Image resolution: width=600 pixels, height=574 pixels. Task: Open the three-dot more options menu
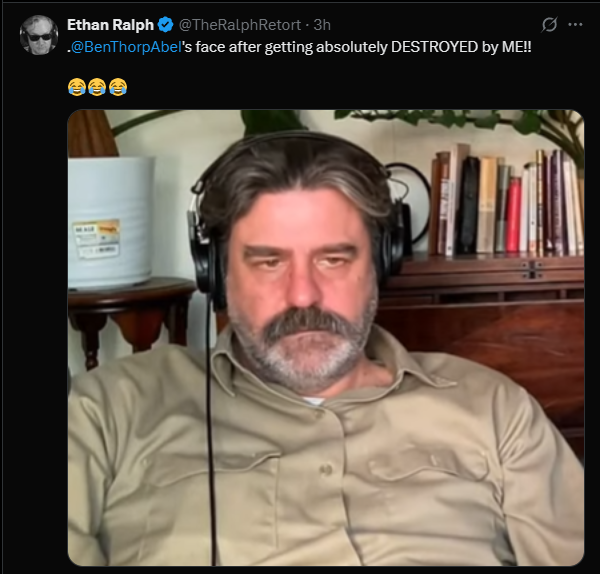coord(575,25)
